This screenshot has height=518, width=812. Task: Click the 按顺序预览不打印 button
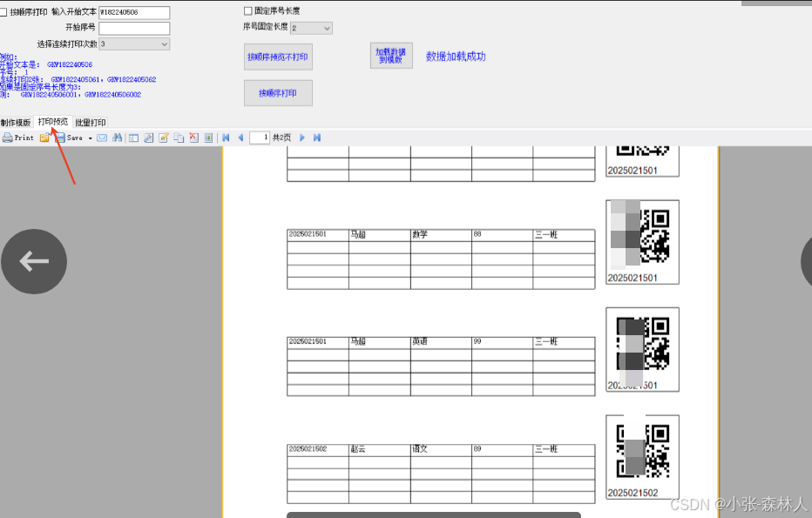tap(278, 57)
